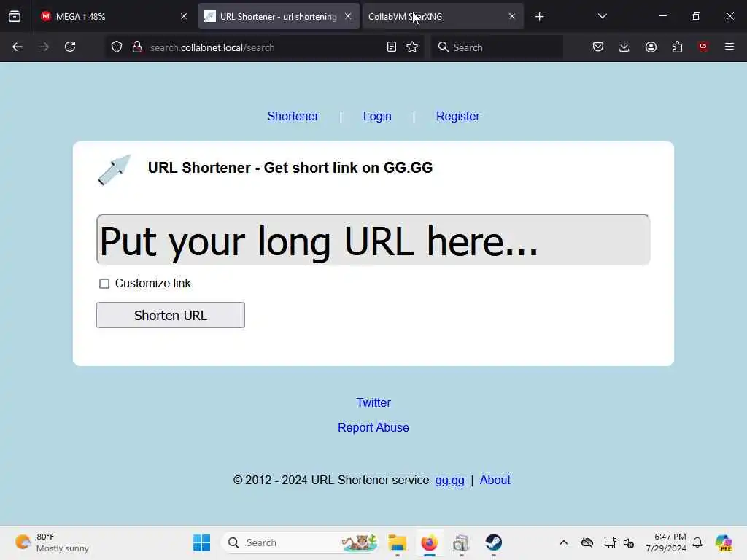Open the Firefox View recent browsing icon
747x560 pixels.
tap(15, 16)
